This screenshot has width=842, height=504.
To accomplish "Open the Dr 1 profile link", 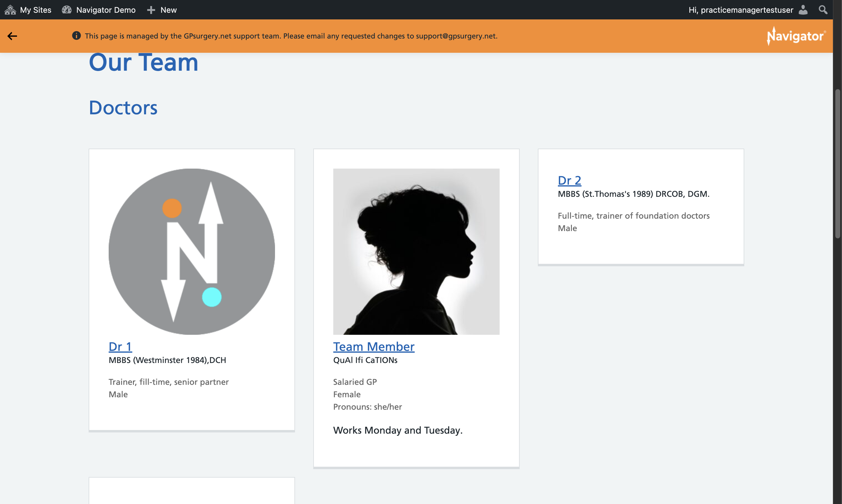I will point(120,346).
